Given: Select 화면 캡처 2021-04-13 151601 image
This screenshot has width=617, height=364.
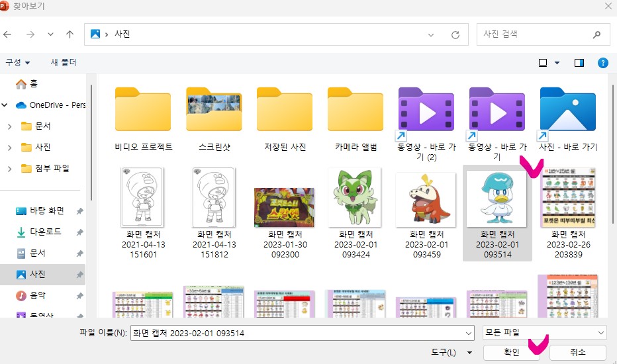Looking at the screenshot, I should (x=143, y=213).
